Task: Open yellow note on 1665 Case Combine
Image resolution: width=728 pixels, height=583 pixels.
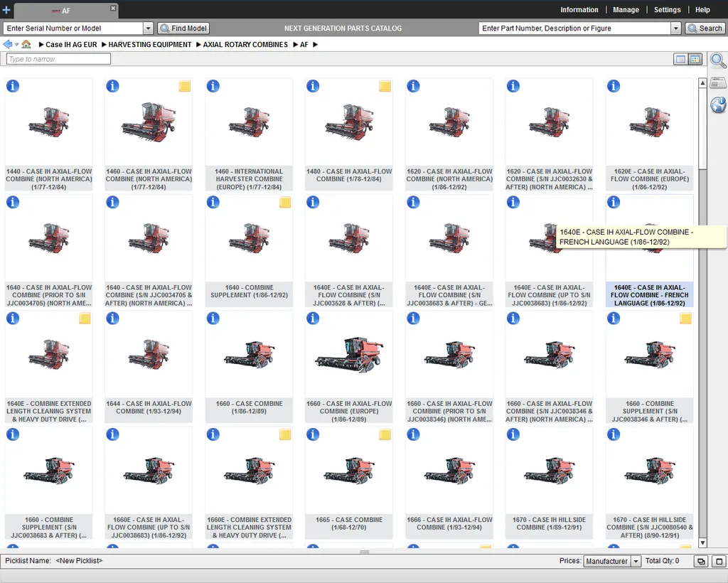Action: (385, 434)
